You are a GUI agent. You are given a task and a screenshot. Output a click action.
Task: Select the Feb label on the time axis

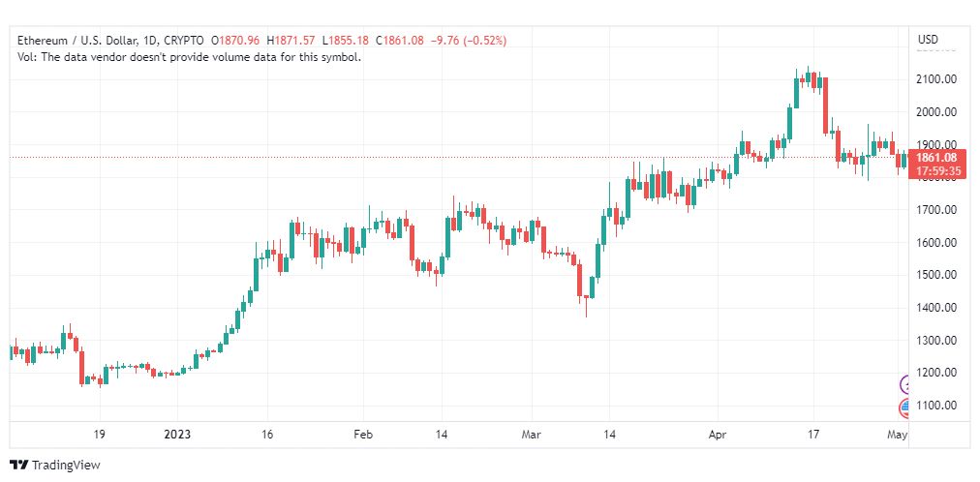point(363,435)
